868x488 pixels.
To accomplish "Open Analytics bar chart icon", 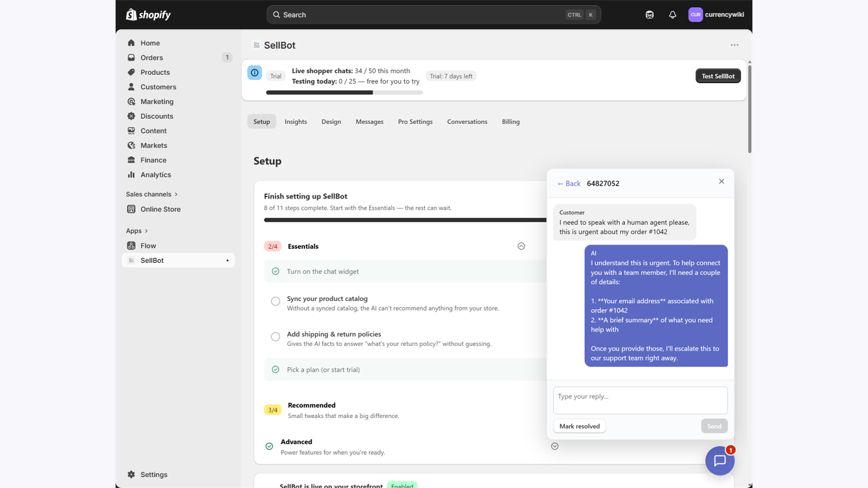I will coord(131,175).
